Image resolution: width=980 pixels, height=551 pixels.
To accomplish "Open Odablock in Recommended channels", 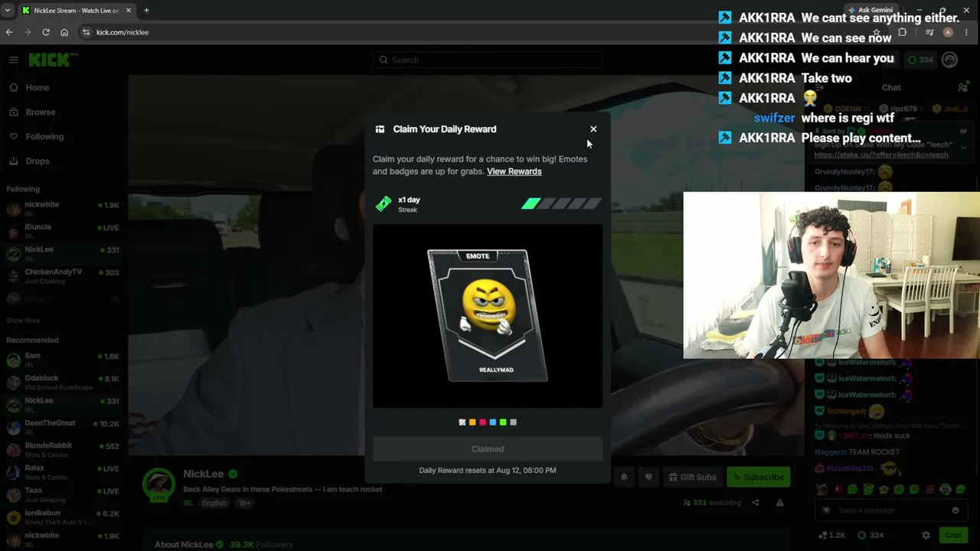I will (x=63, y=382).
